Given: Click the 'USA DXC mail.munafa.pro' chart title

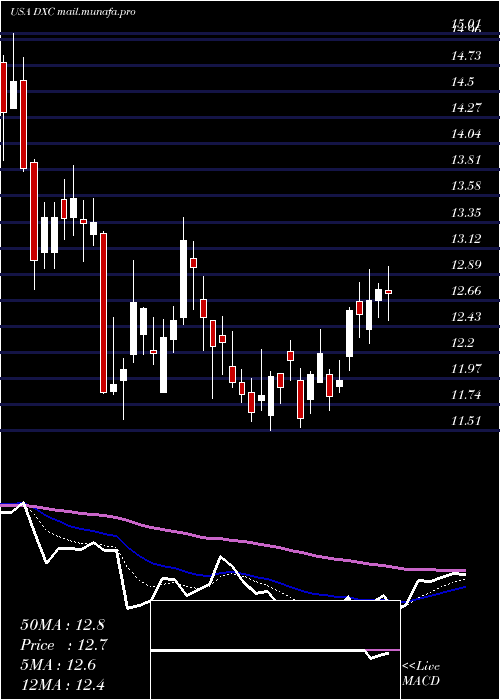Looking at the screenshot, I should click(72, 12).
